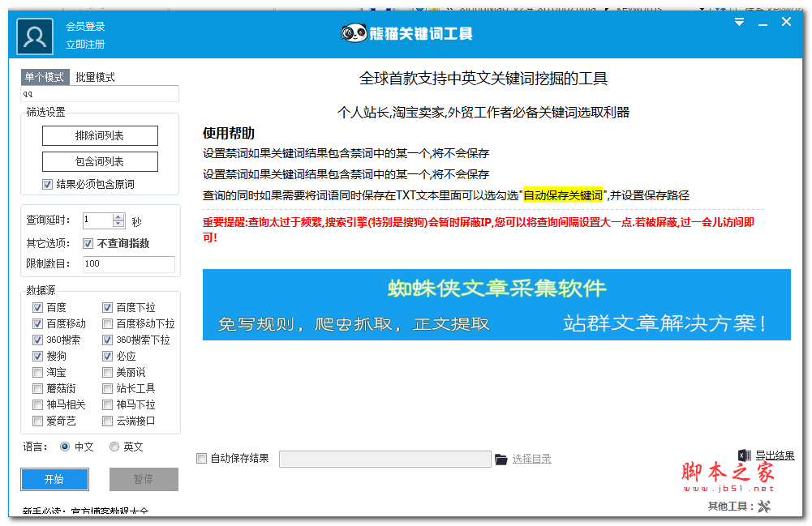Toggle the 搜狗 checkbox
Image resolution: width=812 pixels, height=526 pixels.
pyautogui.click(x=37, y=356)
